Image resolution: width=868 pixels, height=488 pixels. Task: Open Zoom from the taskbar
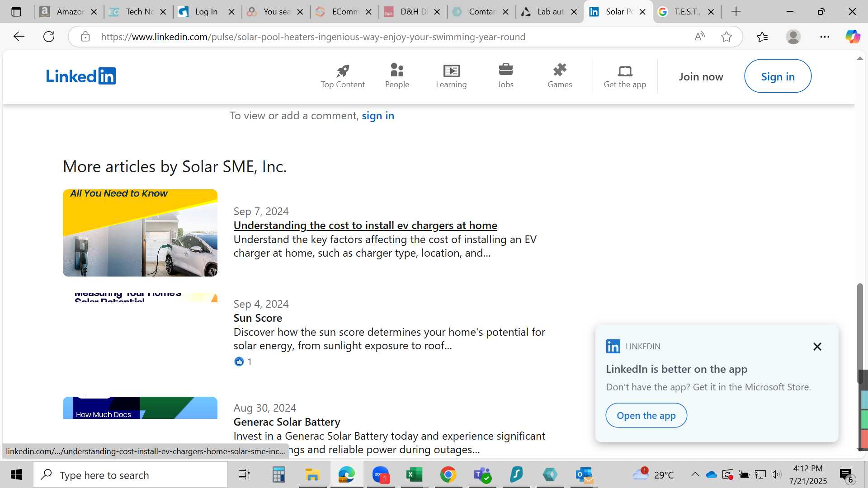point(381,475)
